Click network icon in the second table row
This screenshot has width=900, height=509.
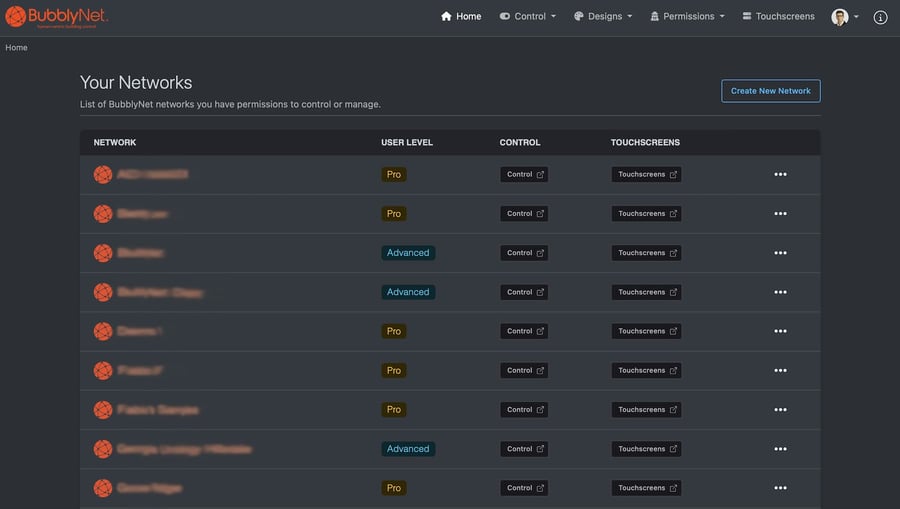[103, 213]
